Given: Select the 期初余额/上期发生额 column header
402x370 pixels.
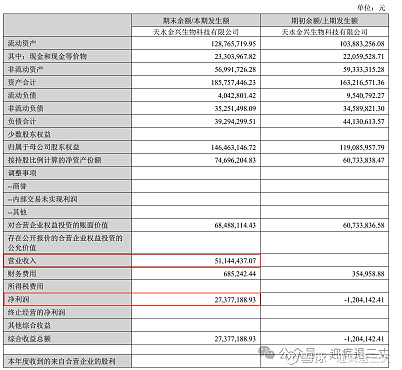Looking at the screenshot, I should pyautogui.click(x=324, y=21).
